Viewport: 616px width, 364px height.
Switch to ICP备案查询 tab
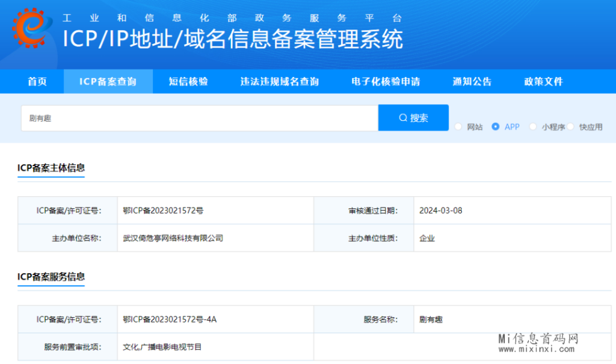coord(108,82)
